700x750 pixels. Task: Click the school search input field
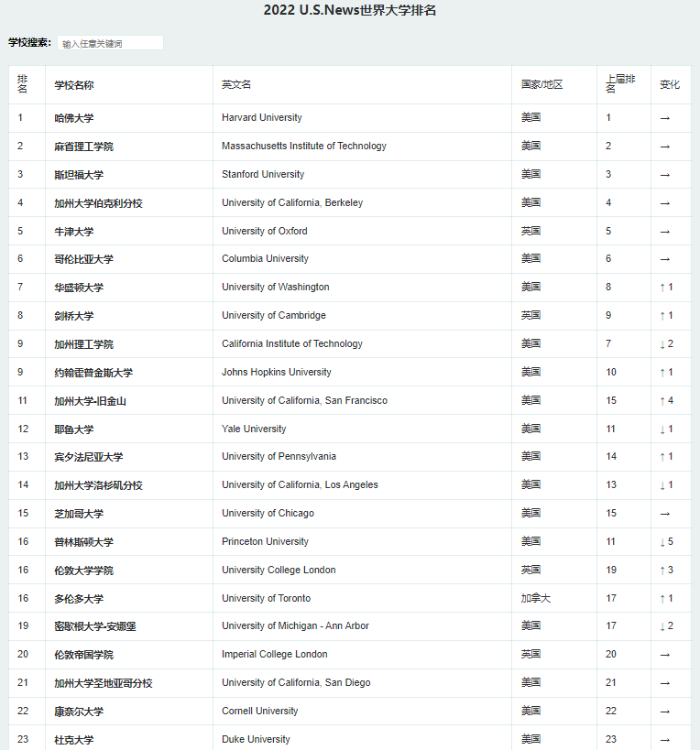click(x=110, y=43)
